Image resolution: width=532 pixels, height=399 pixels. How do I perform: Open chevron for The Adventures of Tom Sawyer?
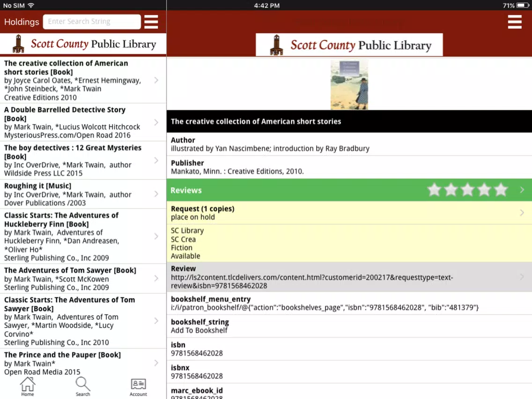(x=156, y=278)
